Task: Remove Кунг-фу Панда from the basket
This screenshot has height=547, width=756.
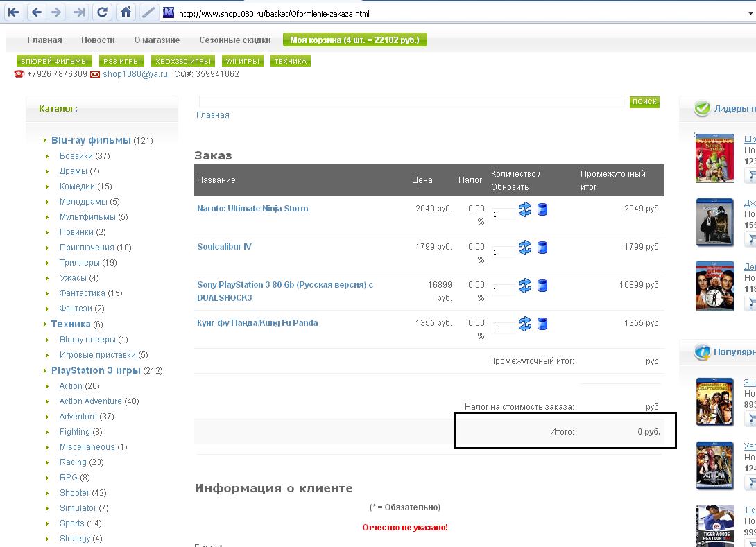Action: coord(542,323)
